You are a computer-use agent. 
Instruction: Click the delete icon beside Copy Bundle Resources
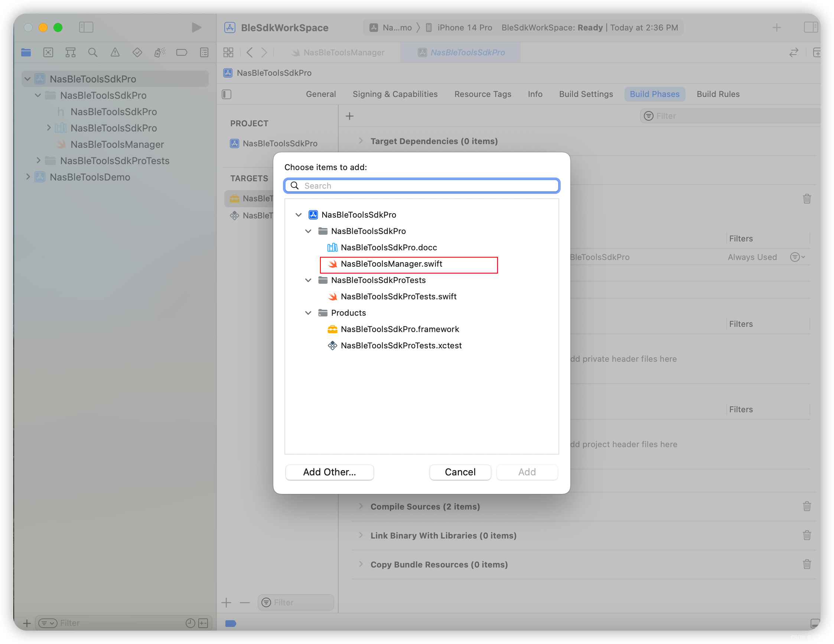(807, 564)
